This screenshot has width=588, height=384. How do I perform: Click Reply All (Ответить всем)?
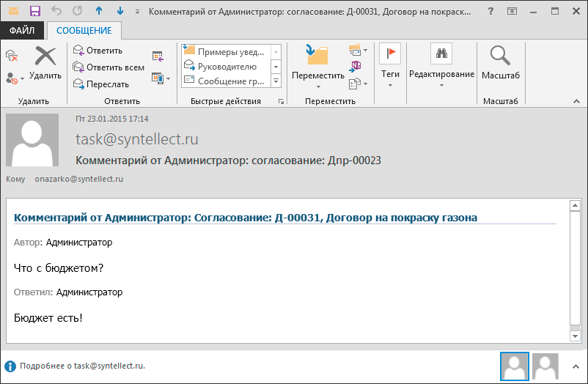point(108,67)
